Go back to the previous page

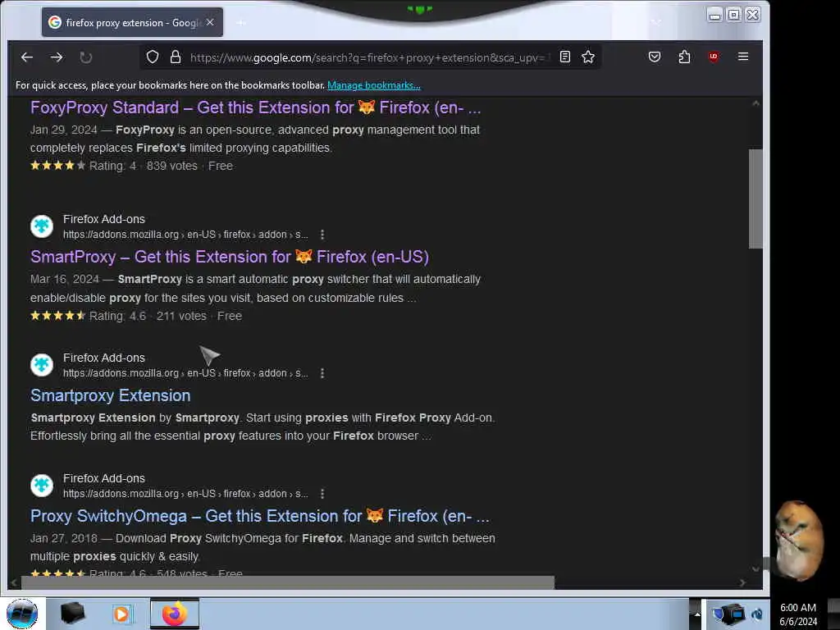27,57
